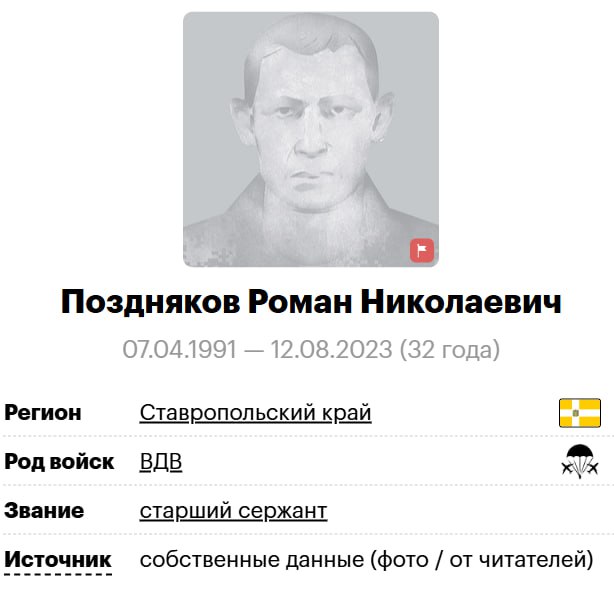Click the dashed-underlined Источник label
This screenshot has height=592, width=614.
(58, 560)
